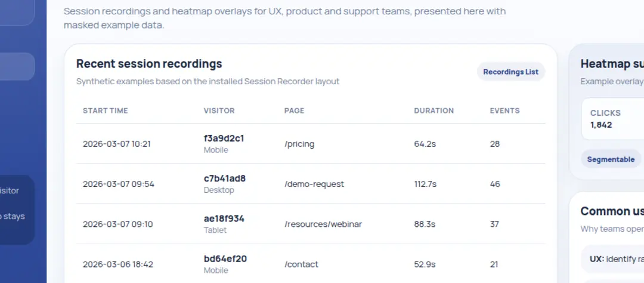The width and height of the screenshot is (644, 283).
Task: Select visitor f3a9d2c1 in recordings table
Action: pos(224,139)
